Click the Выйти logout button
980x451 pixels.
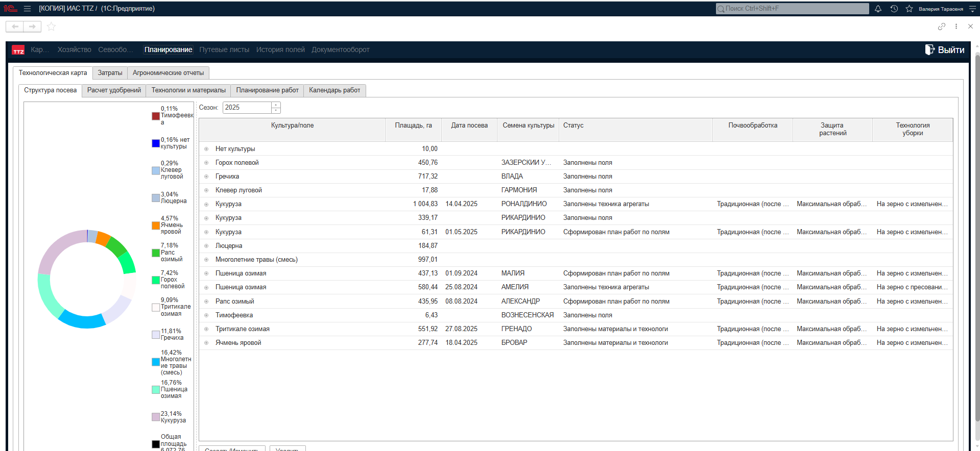[x=945, y=50]
